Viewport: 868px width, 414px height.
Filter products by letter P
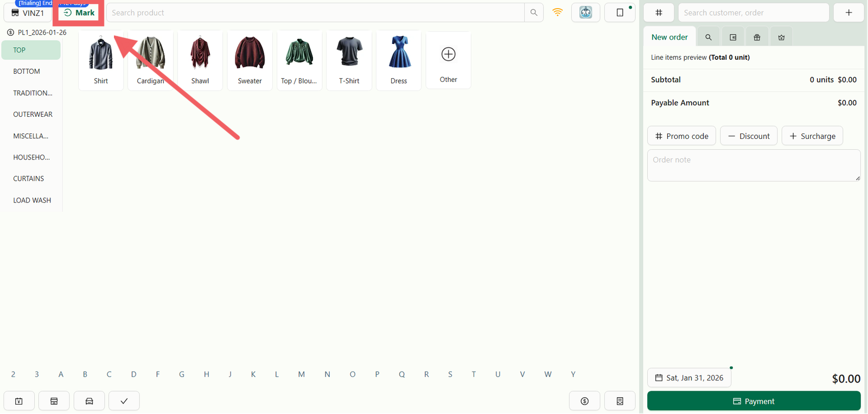(377, 374)
